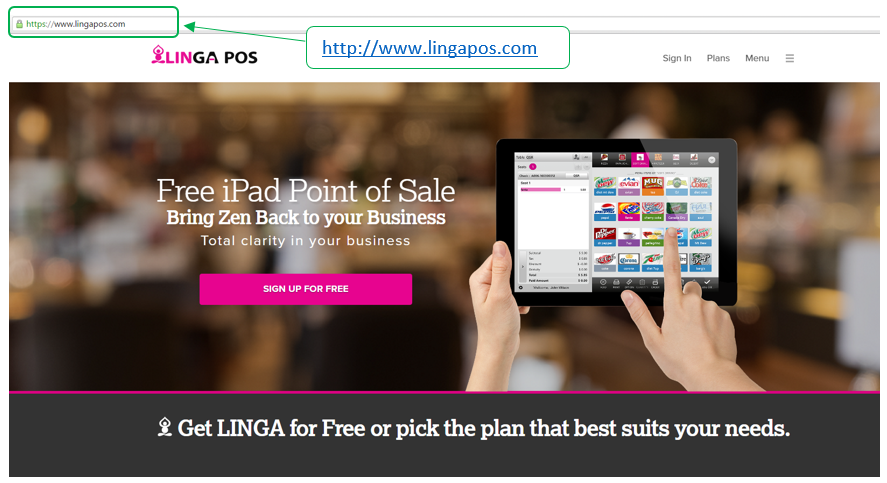Tap the Pepsi tile on tablet screen
The width and height of the screenshot is (887, 483).
pyautogui.click(x=605, y=212)
